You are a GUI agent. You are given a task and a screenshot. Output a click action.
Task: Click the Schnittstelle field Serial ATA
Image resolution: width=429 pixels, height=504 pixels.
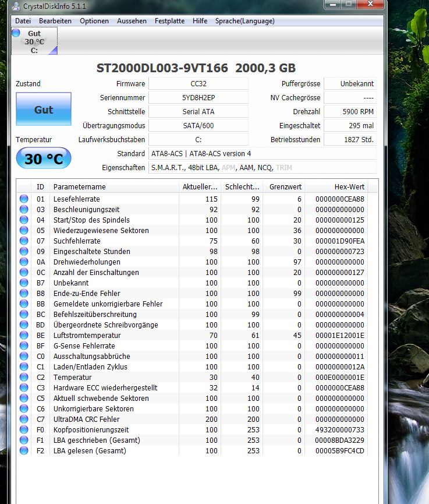click(198, 111)
